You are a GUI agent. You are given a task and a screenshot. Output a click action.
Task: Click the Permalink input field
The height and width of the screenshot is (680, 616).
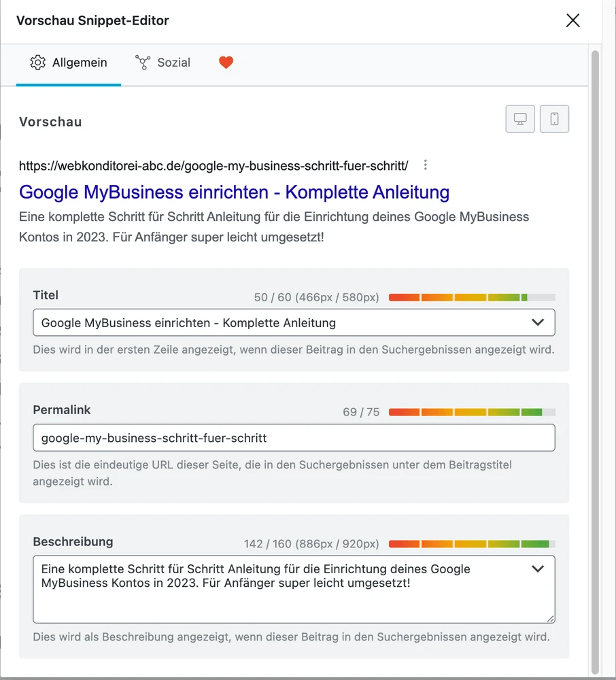294,437
